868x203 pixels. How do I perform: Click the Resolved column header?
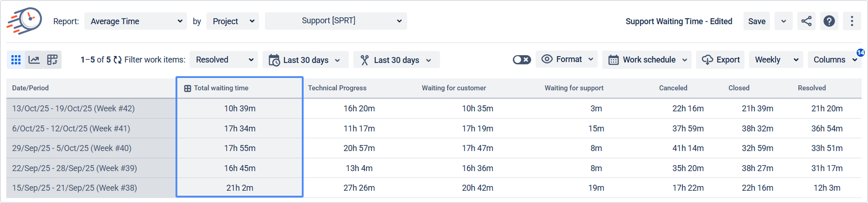(x=811, y=88)
